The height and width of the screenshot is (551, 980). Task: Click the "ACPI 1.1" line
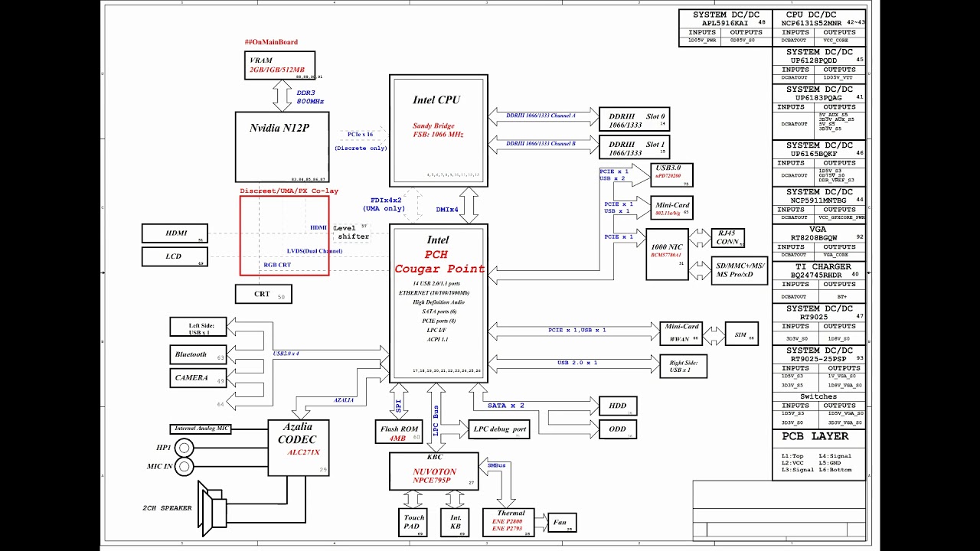(x=437, y=339)
